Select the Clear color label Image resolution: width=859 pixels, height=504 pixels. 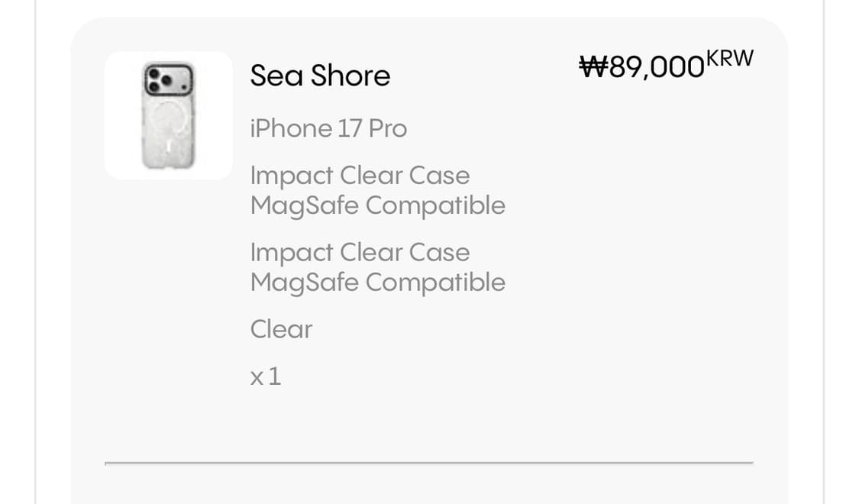click(281, 329)
